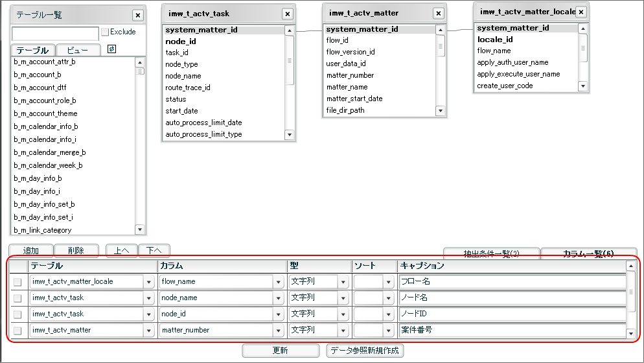Select create_user_code column
Screen dimensions: 644x363
(x=505, y=86)
